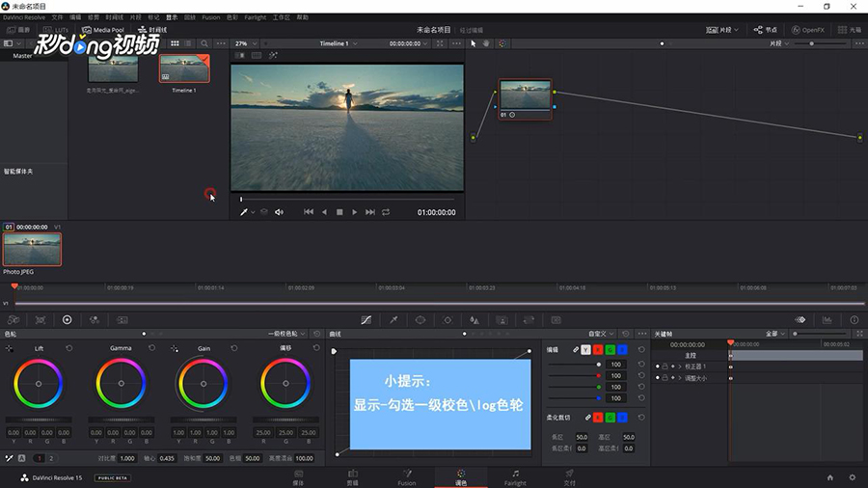Image resolution: width=868 pixels, height=488 pixels.
Task: Click the Gain white point picker crosshair
Action: (x=175, y=348)
